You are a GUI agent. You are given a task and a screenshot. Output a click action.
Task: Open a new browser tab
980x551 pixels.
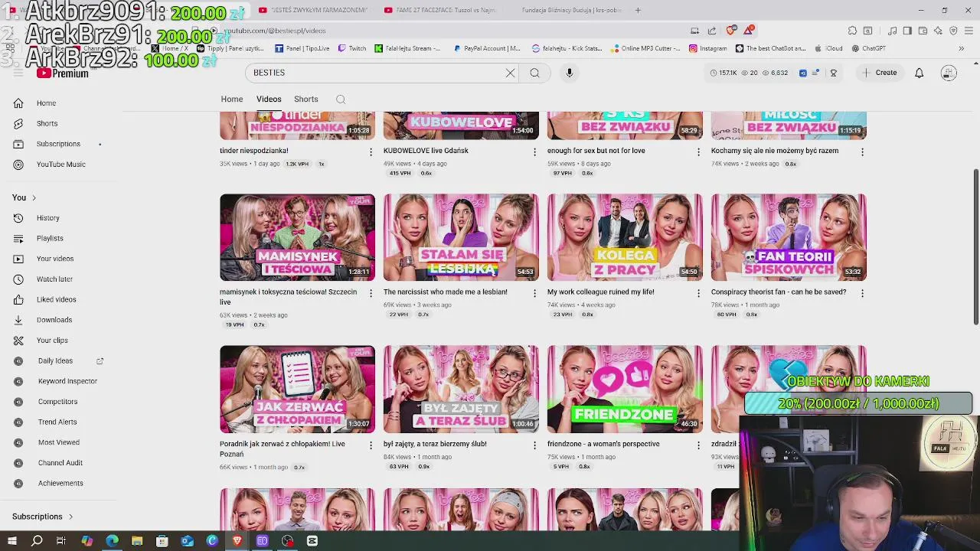pos(638,10)
